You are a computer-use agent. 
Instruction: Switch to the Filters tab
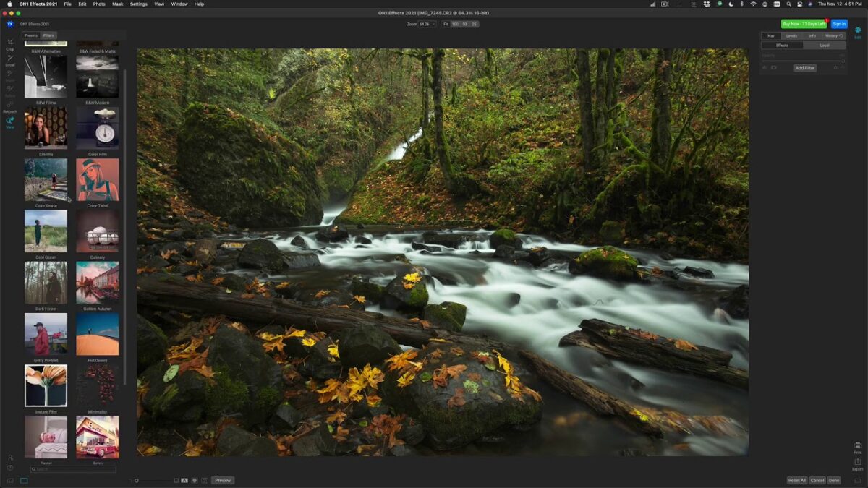click(48, 34)
